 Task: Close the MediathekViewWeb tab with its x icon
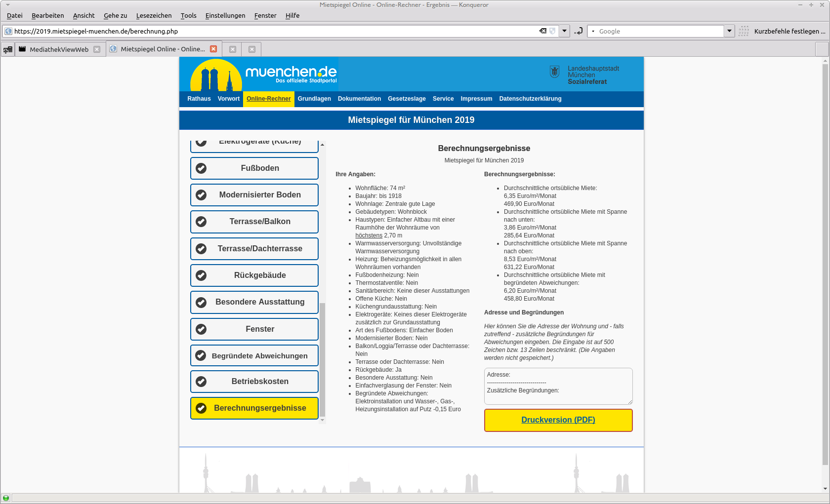click(97, 49)
